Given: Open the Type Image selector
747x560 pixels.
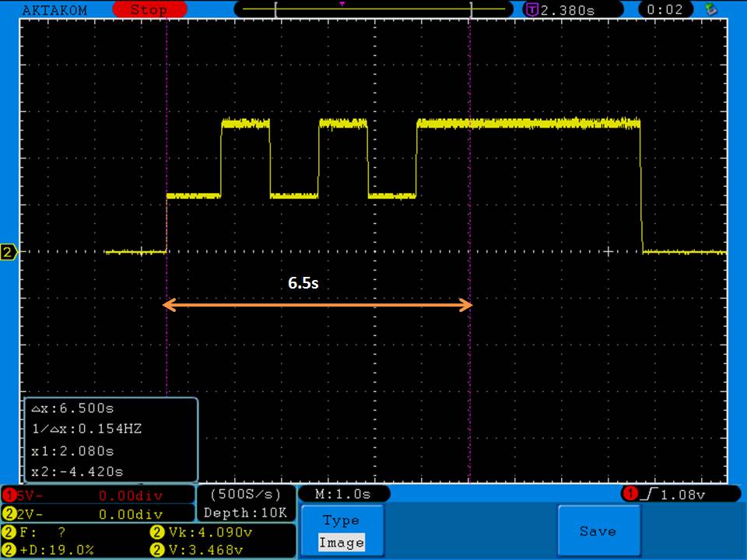Looking at the screenshot, I should coord(342,531).
